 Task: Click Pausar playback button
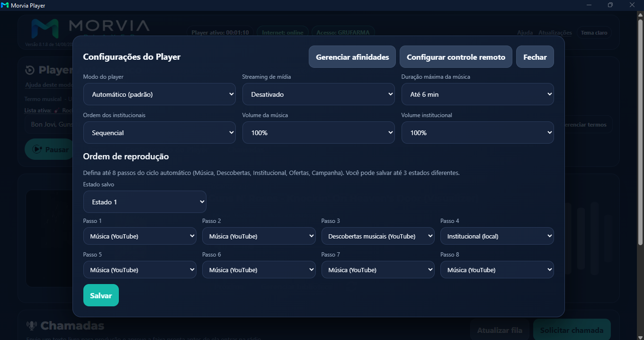[50, 149]
